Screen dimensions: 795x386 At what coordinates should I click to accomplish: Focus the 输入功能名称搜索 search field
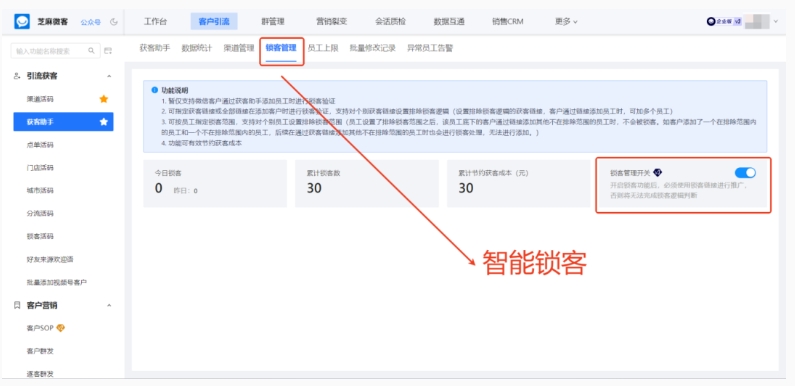[x=55, y=51]
